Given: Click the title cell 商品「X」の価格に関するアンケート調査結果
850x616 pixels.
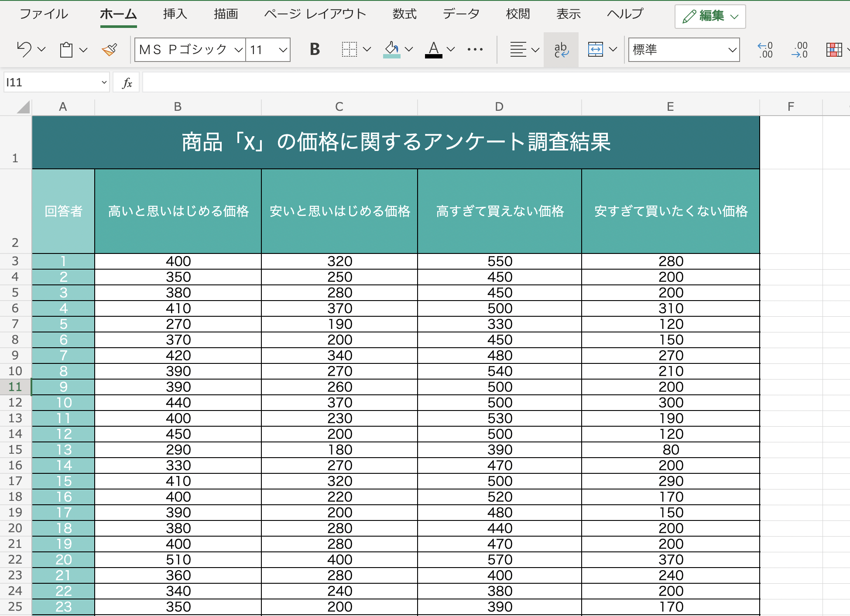Looking at the screenshot, I should [396, 142].
